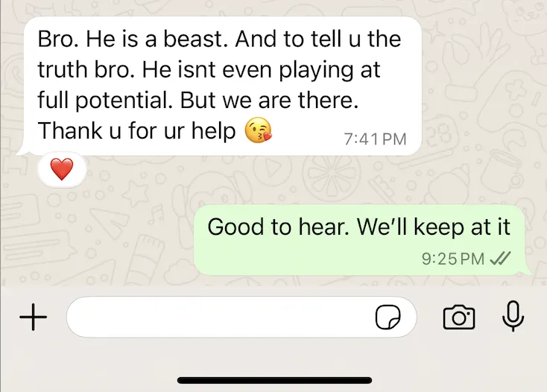Tap the 7:41 PM timestamp
Screen dimensions: 547x392
point(375,139)
